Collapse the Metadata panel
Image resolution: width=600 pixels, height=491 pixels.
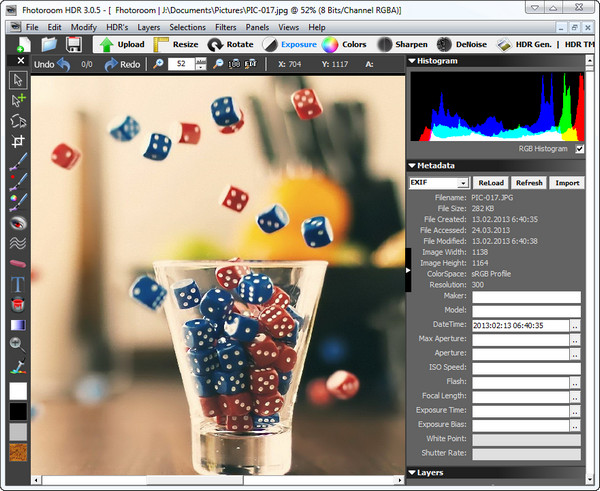click(x=412, y=166)
